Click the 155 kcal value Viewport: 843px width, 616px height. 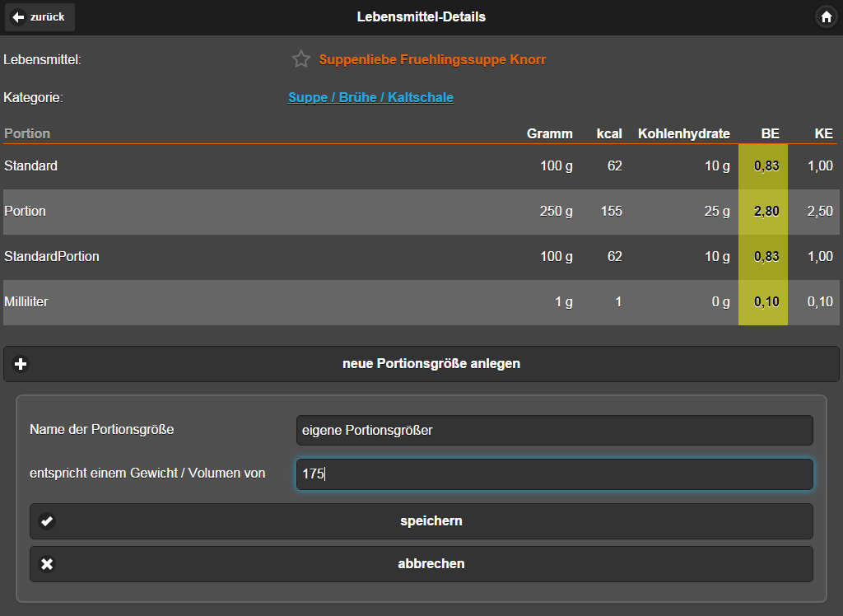click(612, 211)
